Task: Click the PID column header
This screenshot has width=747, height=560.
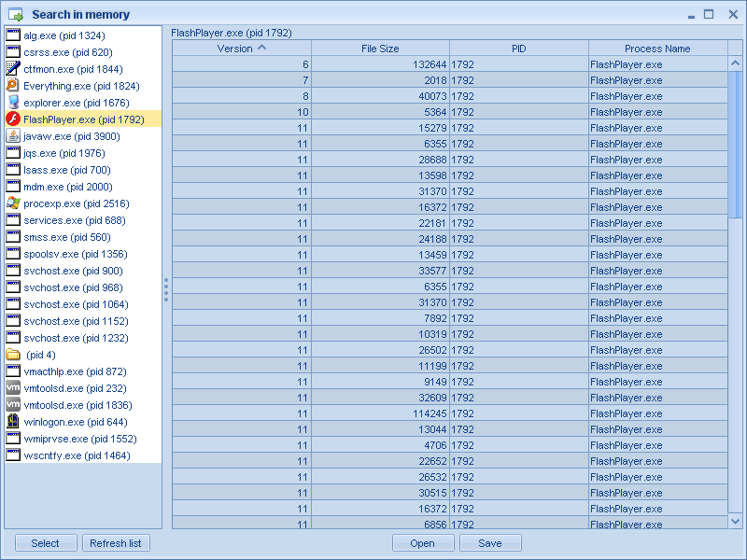Action: click(x=519, y=49)
